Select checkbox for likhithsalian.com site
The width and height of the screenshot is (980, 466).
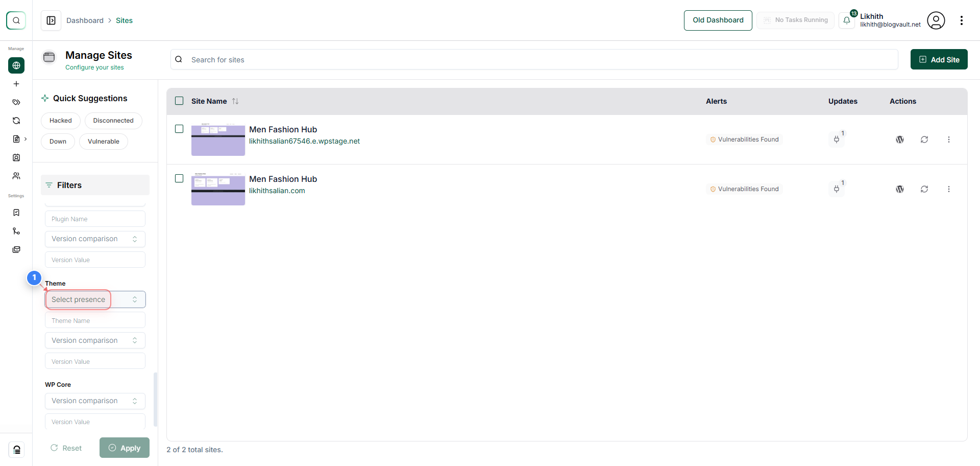[x=179, y=178]
